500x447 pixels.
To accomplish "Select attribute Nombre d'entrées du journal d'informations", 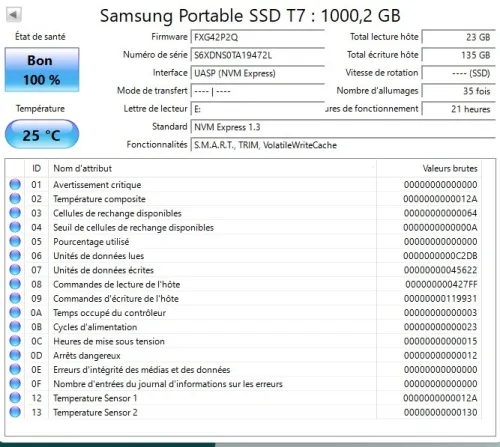I will [x=168, y=384].
